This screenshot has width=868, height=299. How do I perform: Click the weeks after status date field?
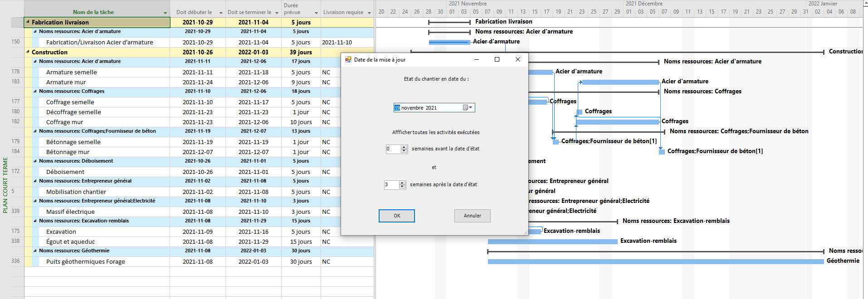point(391,184)
